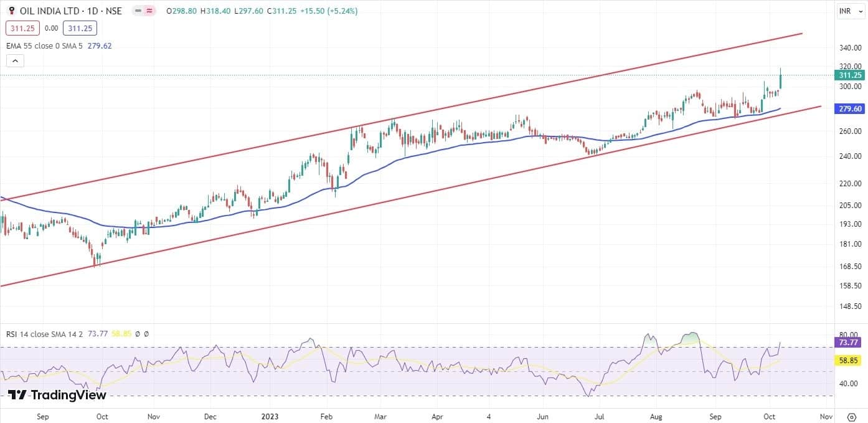This screenshot has height=423, width=868.
Task: Click the purple 73.77 RSI value label
Action: pos(850,342)
